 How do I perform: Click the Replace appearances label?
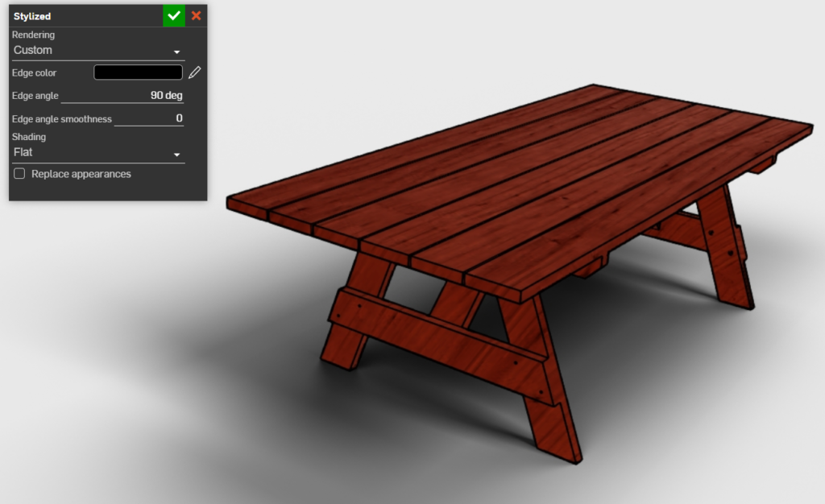pos(81,174)
